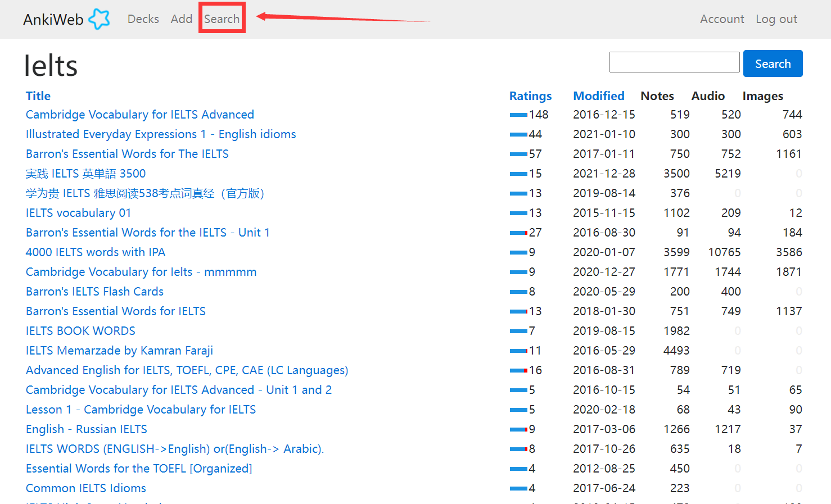Open IELTS WORDS (ENGLISH->English) deck
Viewport: 831px width, 504px height.
click(x=175, y=449)
